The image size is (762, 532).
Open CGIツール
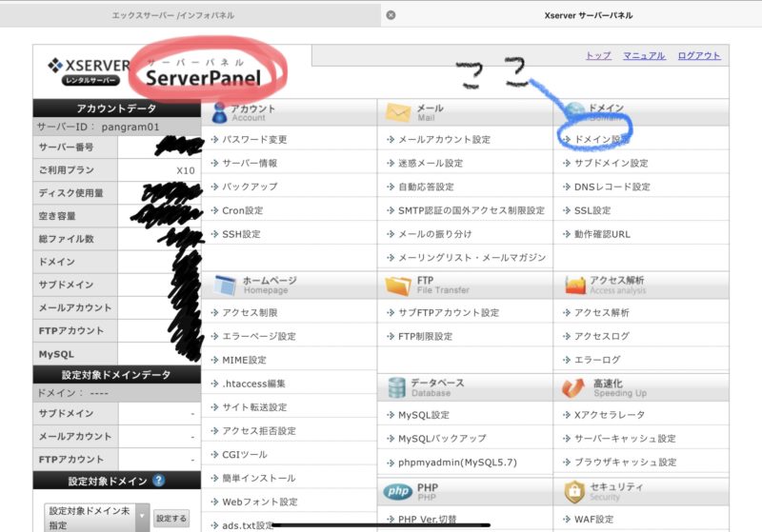pos(245,454)
